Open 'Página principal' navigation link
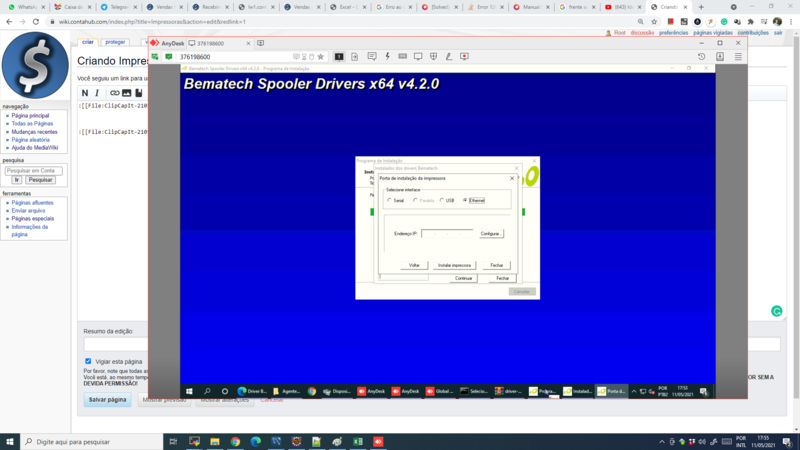 (30, 116)
